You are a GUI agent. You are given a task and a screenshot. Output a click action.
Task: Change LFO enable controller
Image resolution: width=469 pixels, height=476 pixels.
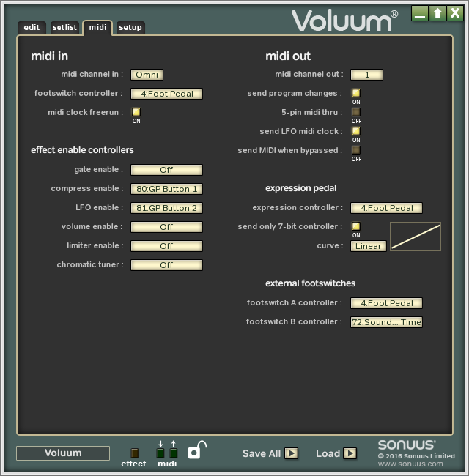click(x=166, y=208)
